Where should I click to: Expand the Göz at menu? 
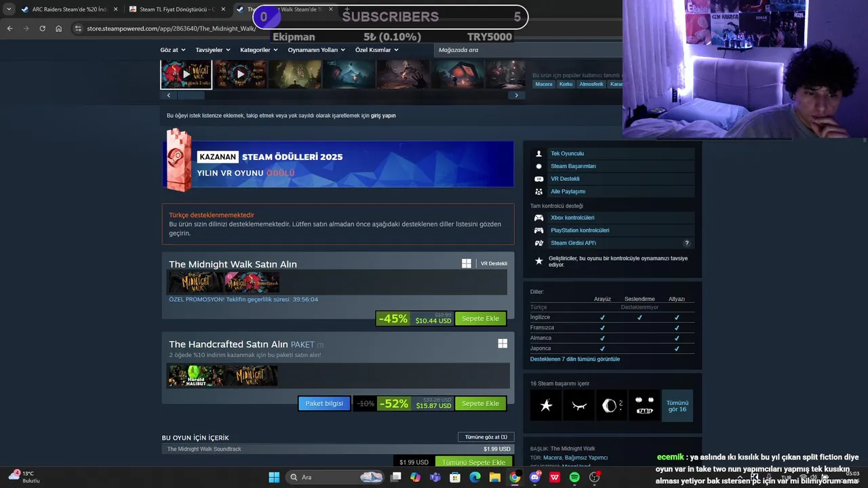pyautogui.click(x=173, y=49)
